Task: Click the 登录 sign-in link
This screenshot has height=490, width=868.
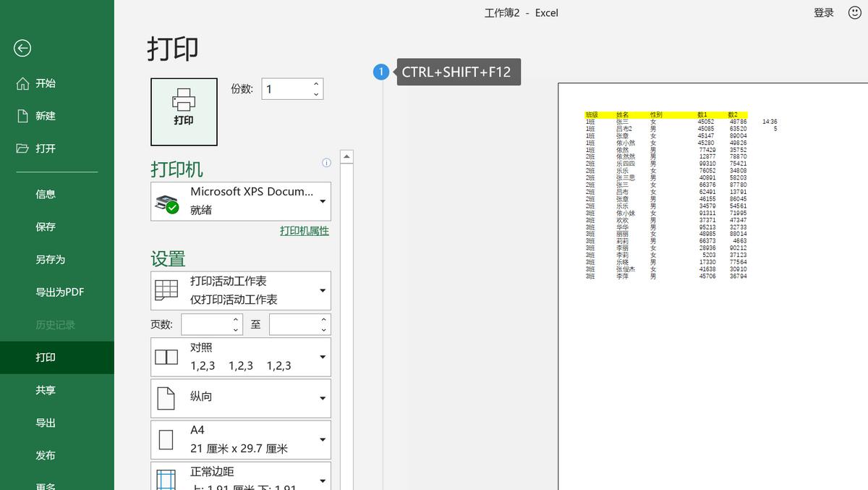Action: tap(823, 12)
